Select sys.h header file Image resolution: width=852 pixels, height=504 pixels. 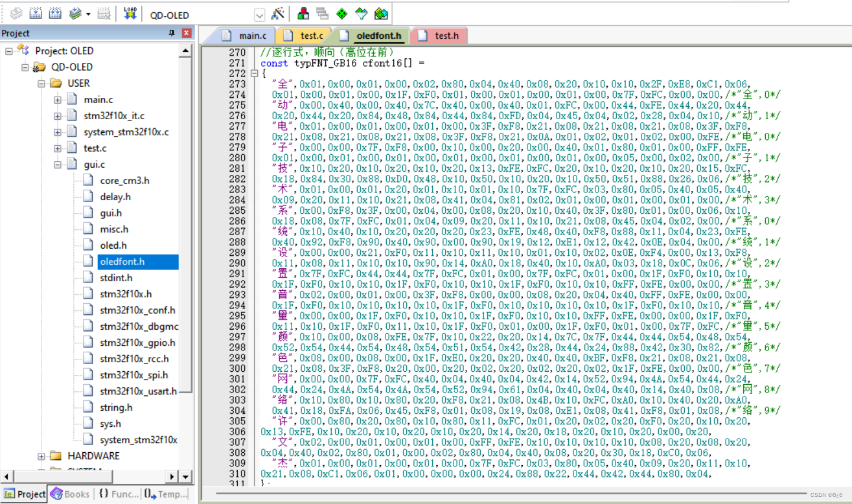(x=110, y=424)
